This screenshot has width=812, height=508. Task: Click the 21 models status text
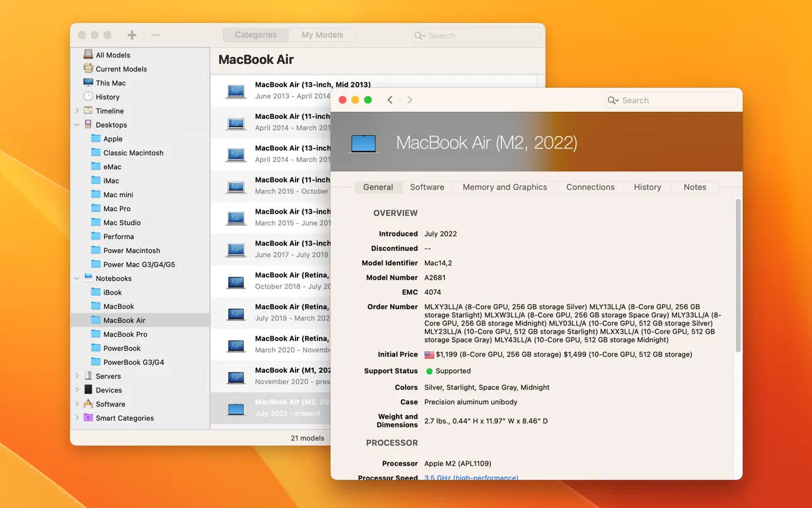[x=307, y=438]
